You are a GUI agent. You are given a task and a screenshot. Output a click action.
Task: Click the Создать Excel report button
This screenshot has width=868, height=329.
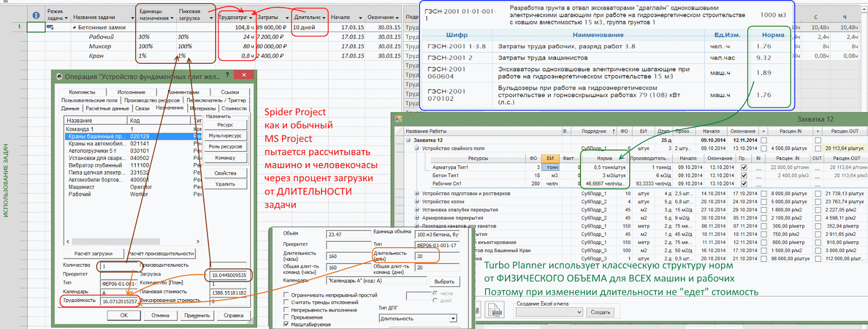[601, 312]
